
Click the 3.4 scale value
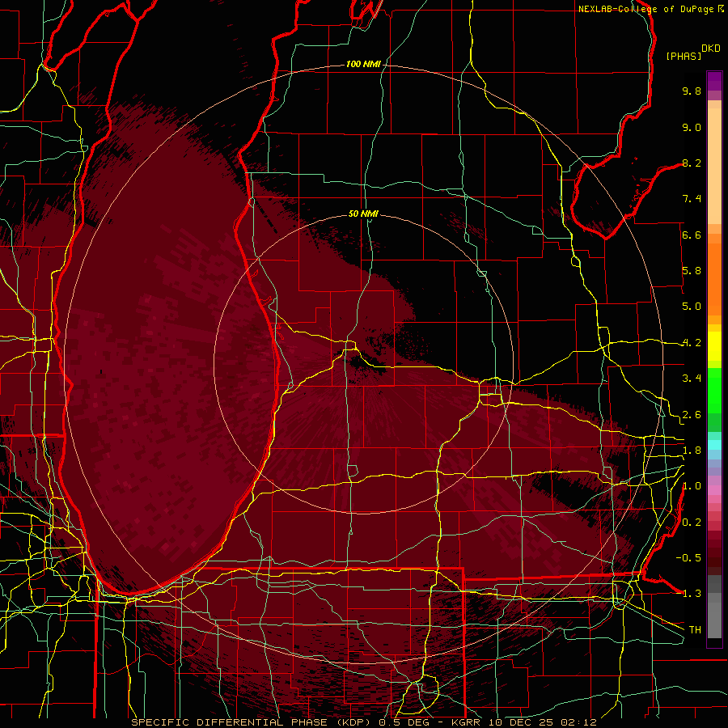pos(692,379)
